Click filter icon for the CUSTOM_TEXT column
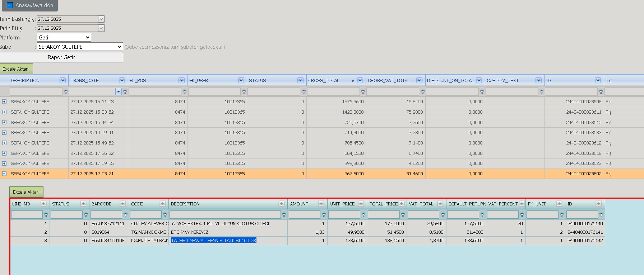This screenshot has height=275, width=644. [542, 92]
